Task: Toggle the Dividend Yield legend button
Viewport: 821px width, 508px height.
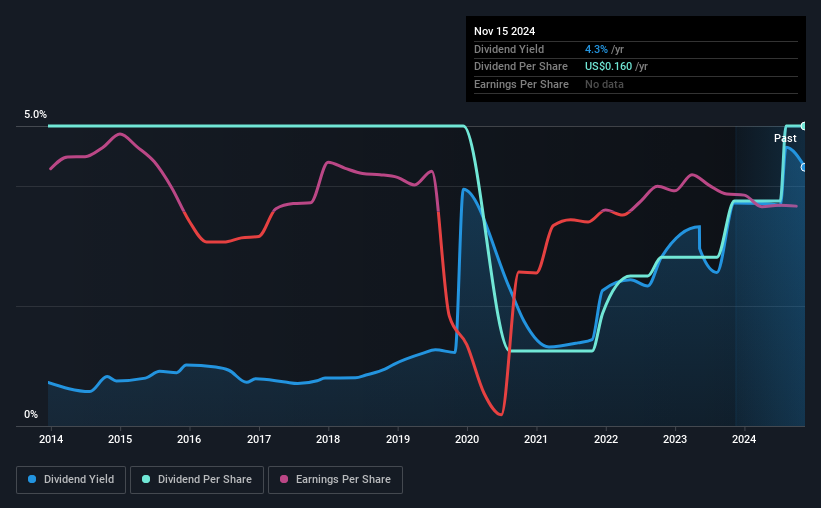Action: click(71, 480)
